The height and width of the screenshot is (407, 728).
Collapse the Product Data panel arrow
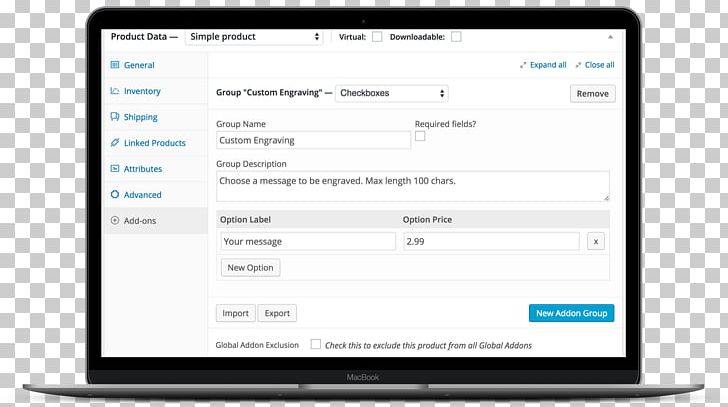coord(611,37)
